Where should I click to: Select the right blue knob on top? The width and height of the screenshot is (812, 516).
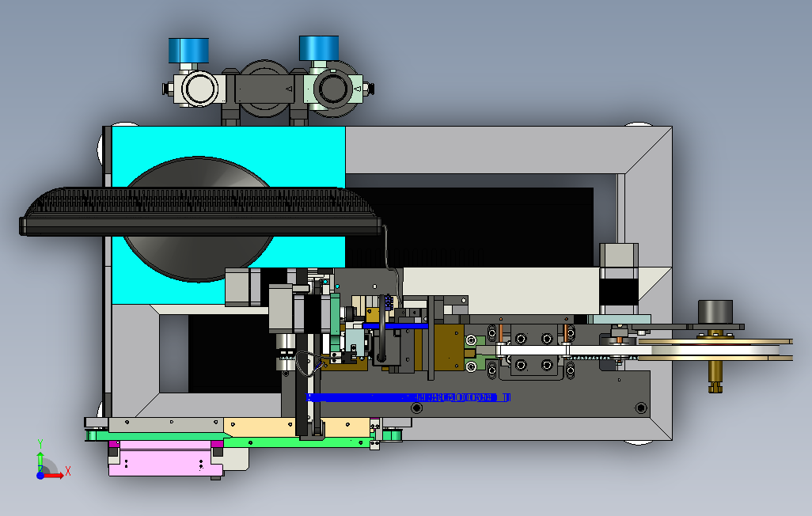pos(319,48)
